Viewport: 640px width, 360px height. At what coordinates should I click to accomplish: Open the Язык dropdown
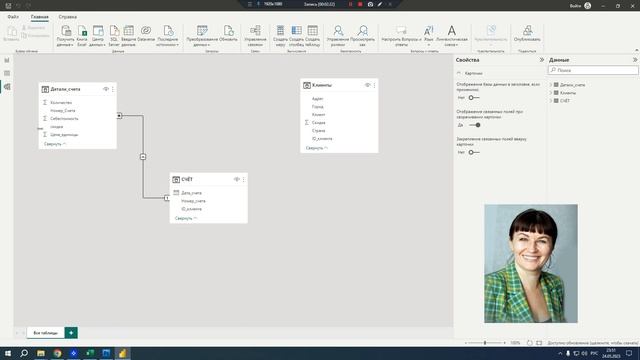[x=429, y=36]
